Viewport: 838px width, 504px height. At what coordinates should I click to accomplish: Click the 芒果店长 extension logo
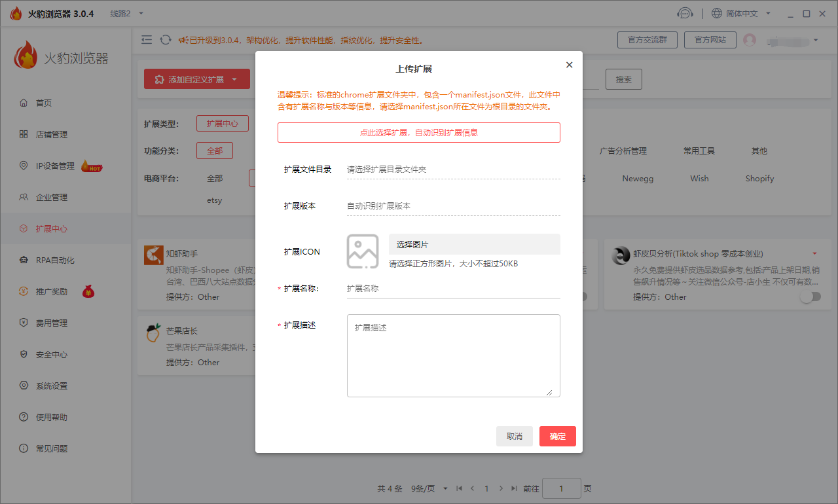point(153,333)
